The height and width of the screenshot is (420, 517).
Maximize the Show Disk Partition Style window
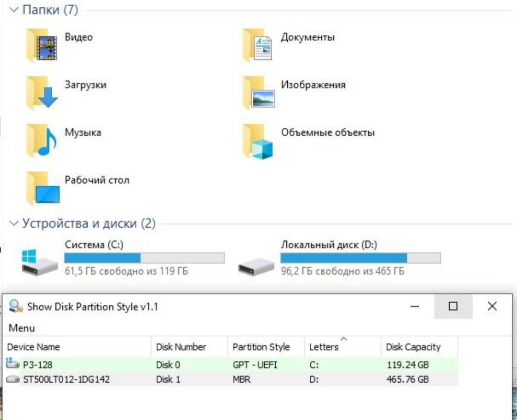click(x=453, y=306)
